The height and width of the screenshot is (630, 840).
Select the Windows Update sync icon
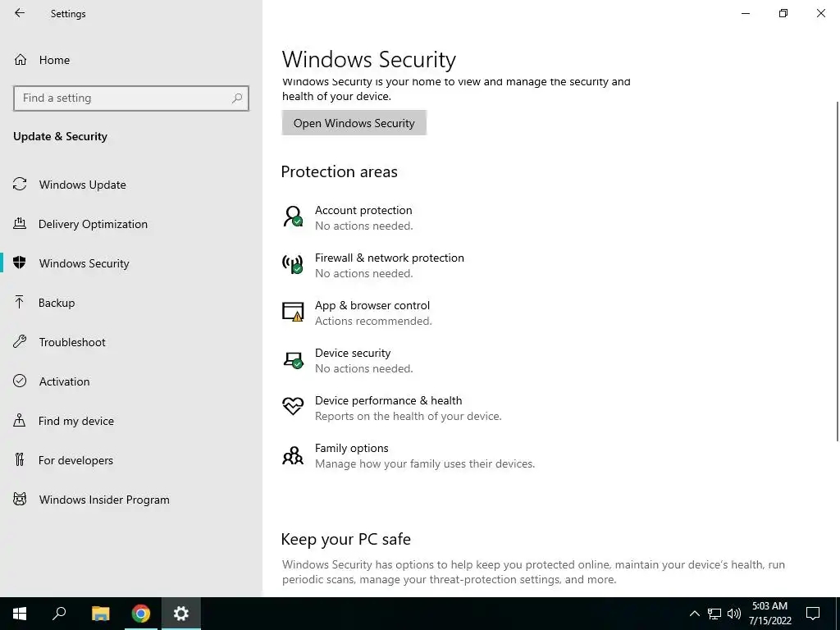pos(20,185)
